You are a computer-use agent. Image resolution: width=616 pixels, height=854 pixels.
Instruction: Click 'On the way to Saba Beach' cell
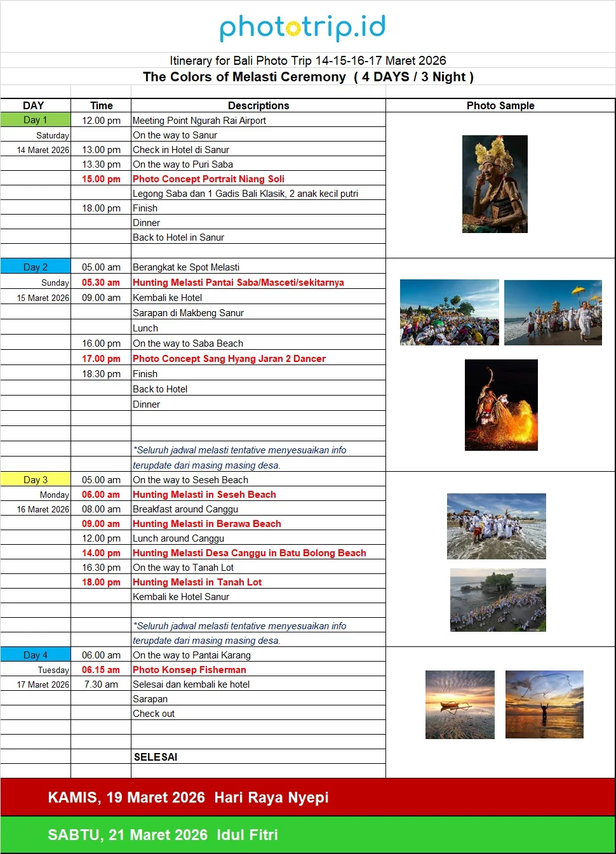click(258, 343)
